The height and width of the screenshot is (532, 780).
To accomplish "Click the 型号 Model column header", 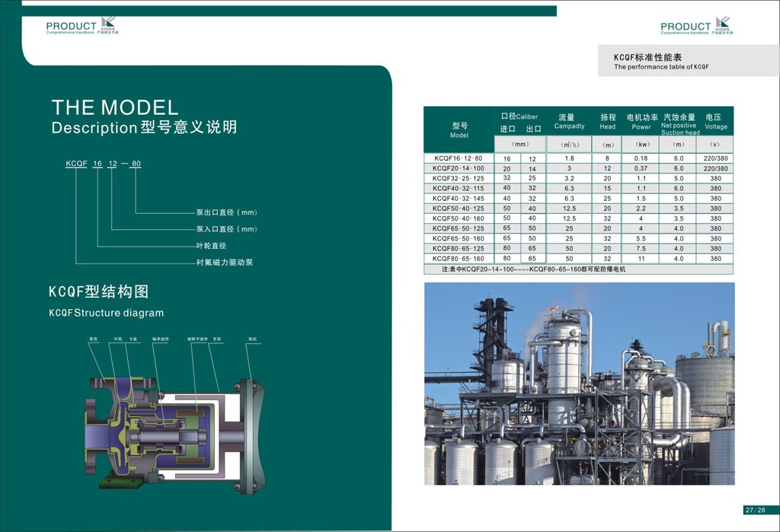I will click(459, 130).
